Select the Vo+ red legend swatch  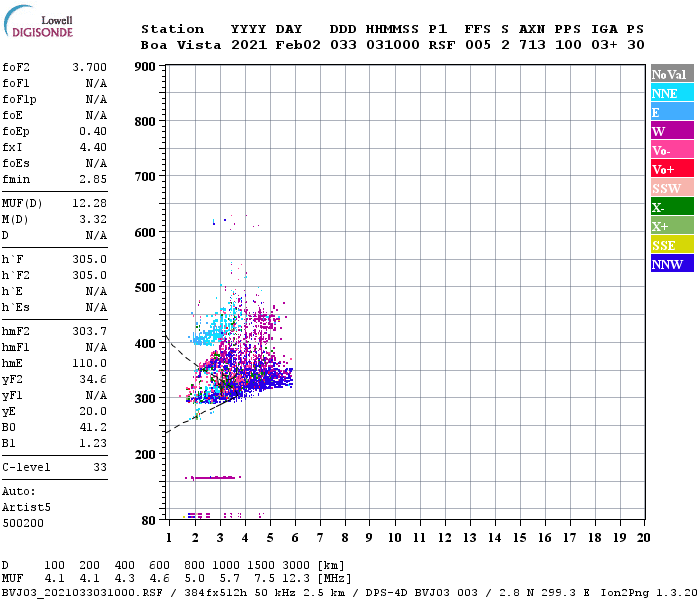(672, 169)
